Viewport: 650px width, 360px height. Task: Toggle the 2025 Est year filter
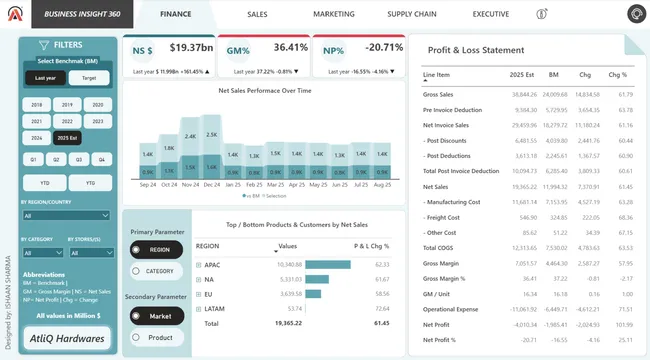(x=67, y=138)
